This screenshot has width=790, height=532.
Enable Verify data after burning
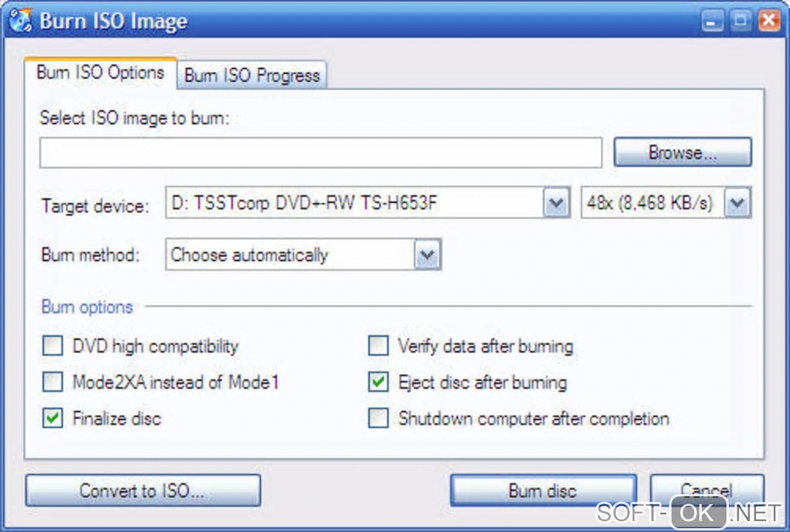[378, 346]
